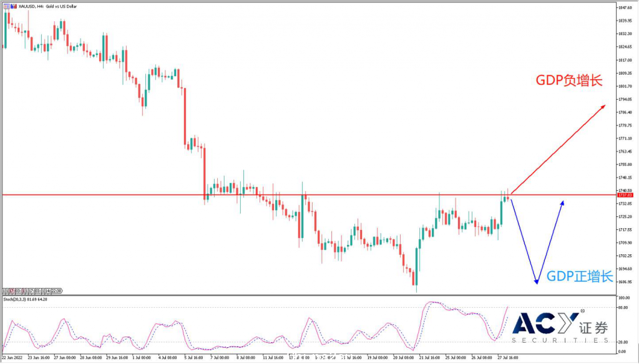639x364 pixels.
Task: Select the 22:38 event marker on the chart
Action: [x=57, y=290]
